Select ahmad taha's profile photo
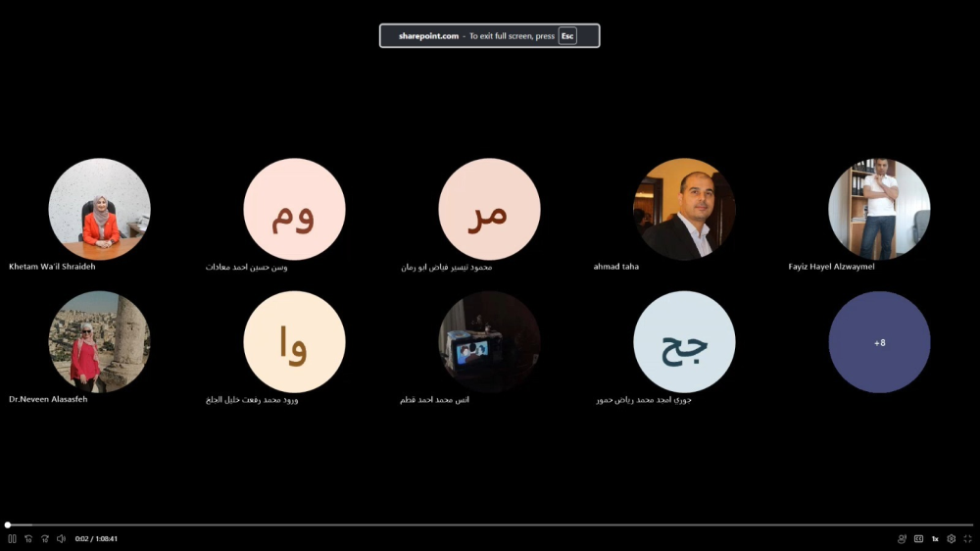This screenshot has height=551, width=980. point(684,209)
